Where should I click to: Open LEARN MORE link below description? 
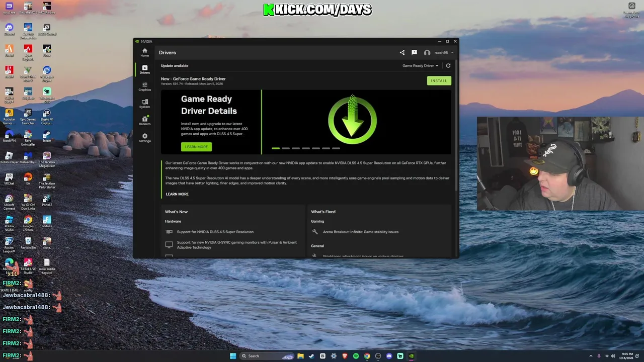[177, 194]
